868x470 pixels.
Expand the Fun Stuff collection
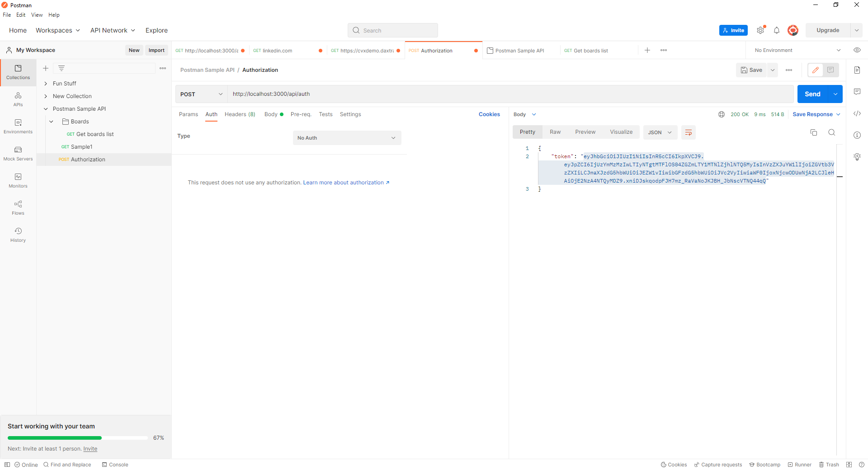(x=46, y=84)
